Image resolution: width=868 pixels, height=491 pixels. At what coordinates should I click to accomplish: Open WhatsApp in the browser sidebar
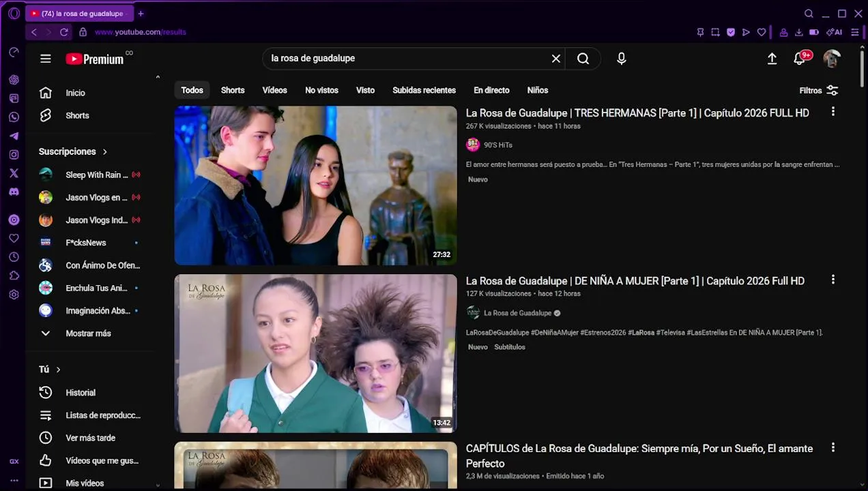pos(14,117)
